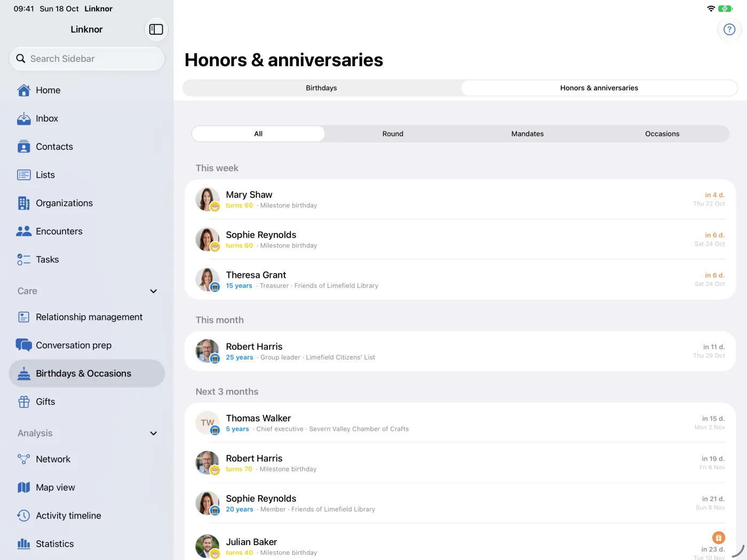Click the Relationship management icon
This screenshot has width=747, height=560.
pos(24,317)
